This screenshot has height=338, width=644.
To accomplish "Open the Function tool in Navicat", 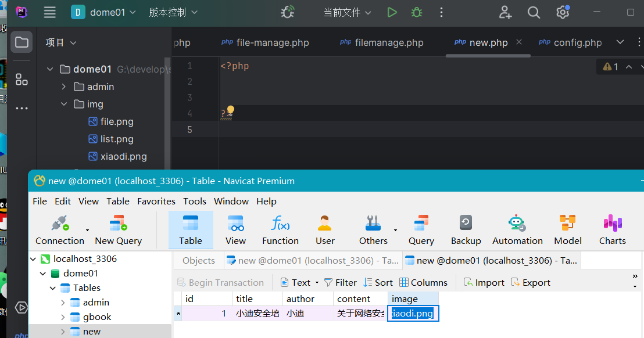I will click(x=280, y=229).
